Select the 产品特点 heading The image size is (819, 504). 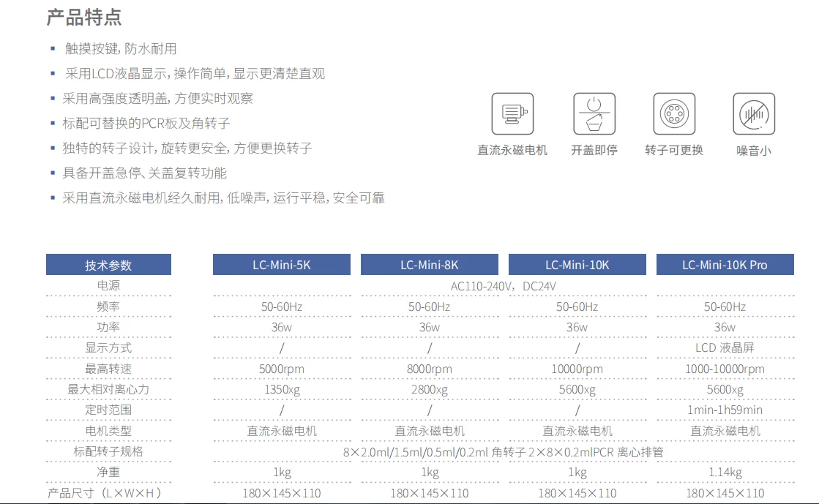click(x=84, y=18)
